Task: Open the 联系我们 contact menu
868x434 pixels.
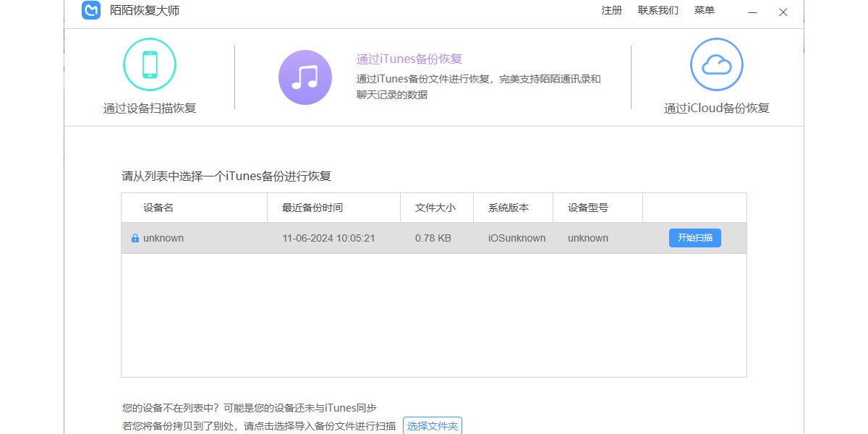Action: [x=658, y=11]
